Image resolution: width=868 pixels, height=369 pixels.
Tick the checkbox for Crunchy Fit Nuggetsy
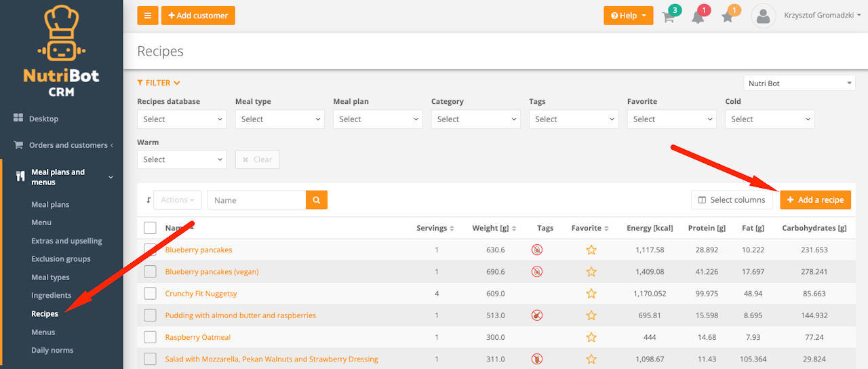tap(150, 294)
